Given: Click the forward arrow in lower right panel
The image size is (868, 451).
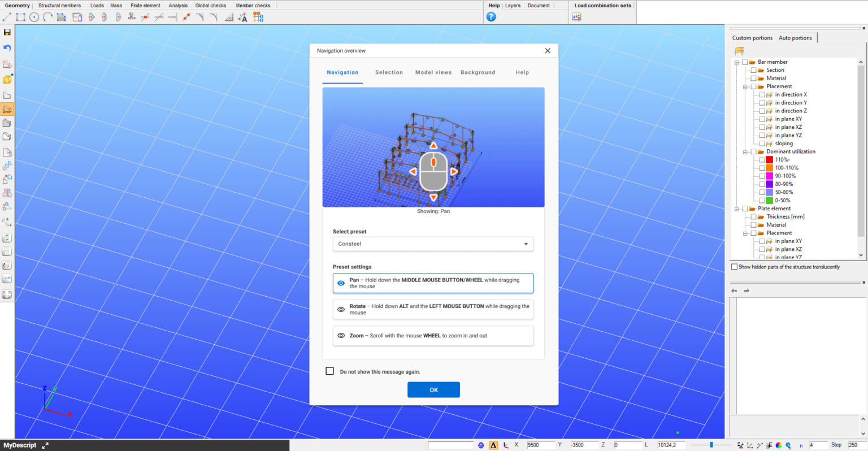Looking at the screenshot, I should pos(747,290).
